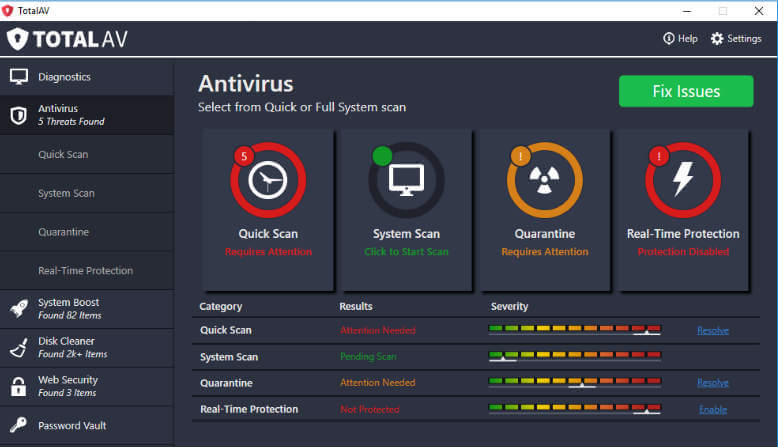Click Real-Time Protection row severity bar
The height and width of the screenshot is (447, 778).
[x=575, y=408]
